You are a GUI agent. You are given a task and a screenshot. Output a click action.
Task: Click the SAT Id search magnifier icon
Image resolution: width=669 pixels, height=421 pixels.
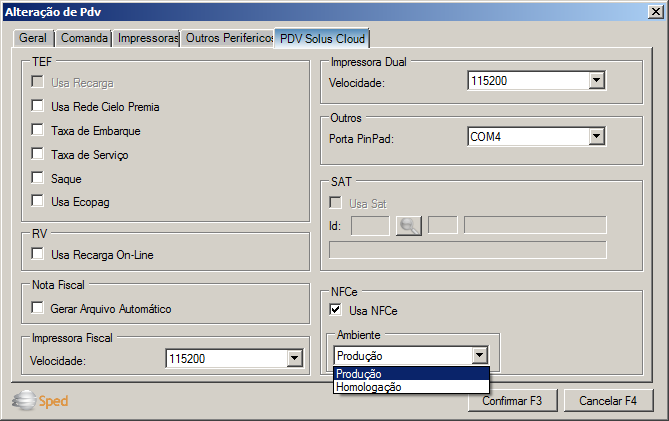[408, 226]
